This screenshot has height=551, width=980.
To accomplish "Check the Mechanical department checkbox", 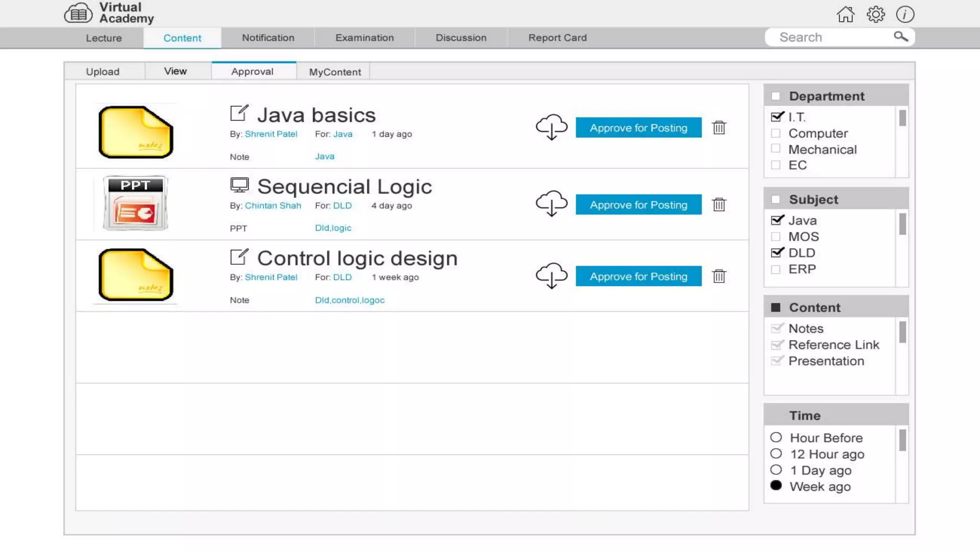I will 776,149.
